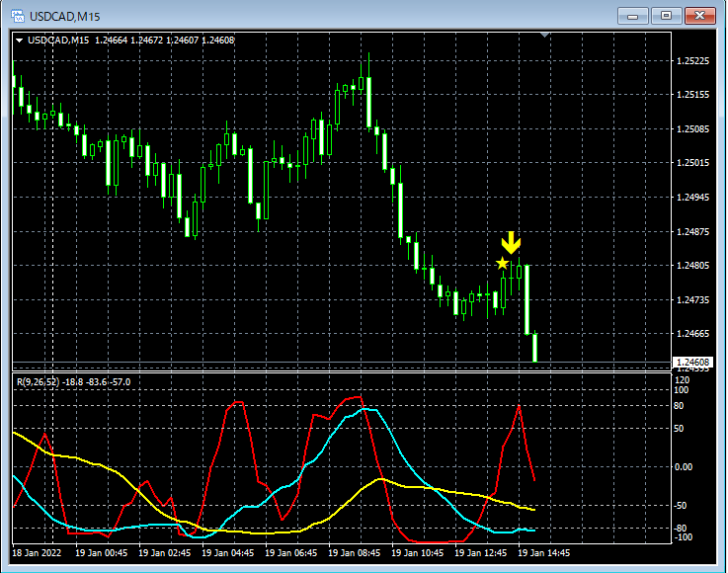The image size is (728, 573).
Task: Click price scale value 1.24665
Action: pos(692,334)
